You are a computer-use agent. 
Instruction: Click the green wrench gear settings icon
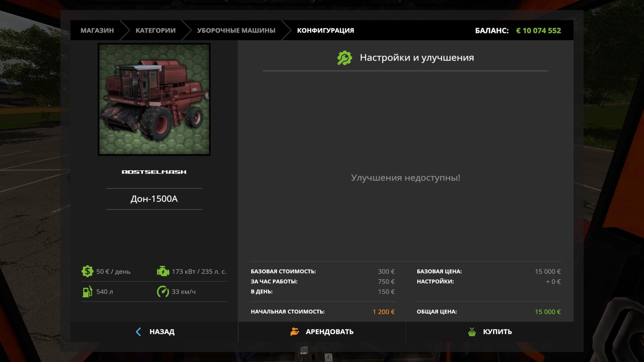click(x=345, y=58)
